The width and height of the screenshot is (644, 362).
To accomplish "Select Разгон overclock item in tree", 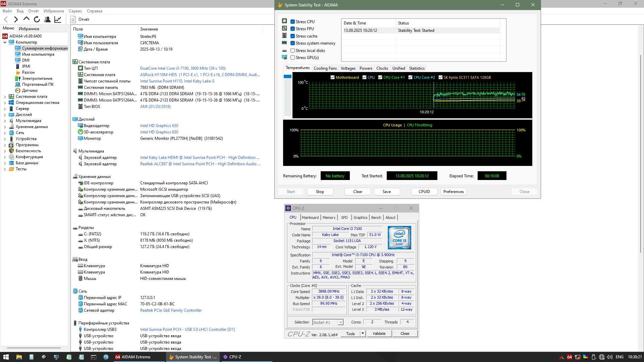I will click(x=28, y=72).
